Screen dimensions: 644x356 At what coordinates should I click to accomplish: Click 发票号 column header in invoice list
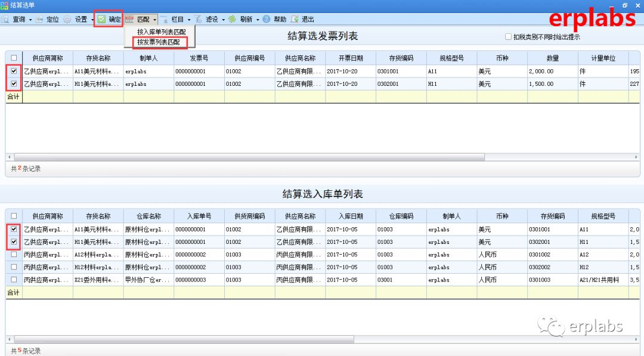(x=199, y=58)
